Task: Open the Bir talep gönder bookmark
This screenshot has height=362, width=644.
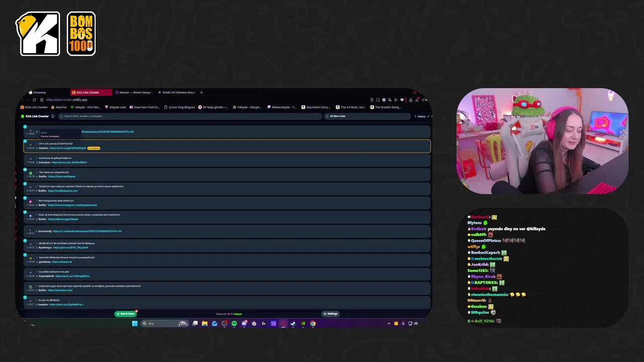Action: (213, 107)
